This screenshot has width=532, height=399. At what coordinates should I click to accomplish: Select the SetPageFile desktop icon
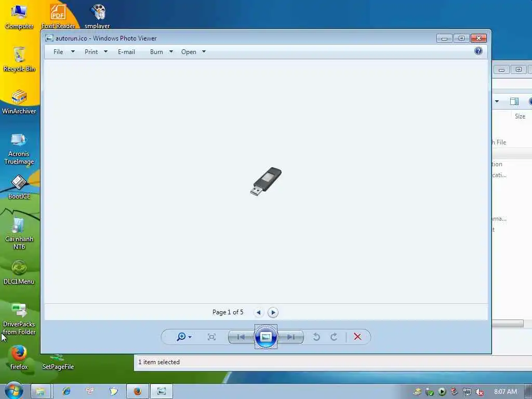[58, 362]
